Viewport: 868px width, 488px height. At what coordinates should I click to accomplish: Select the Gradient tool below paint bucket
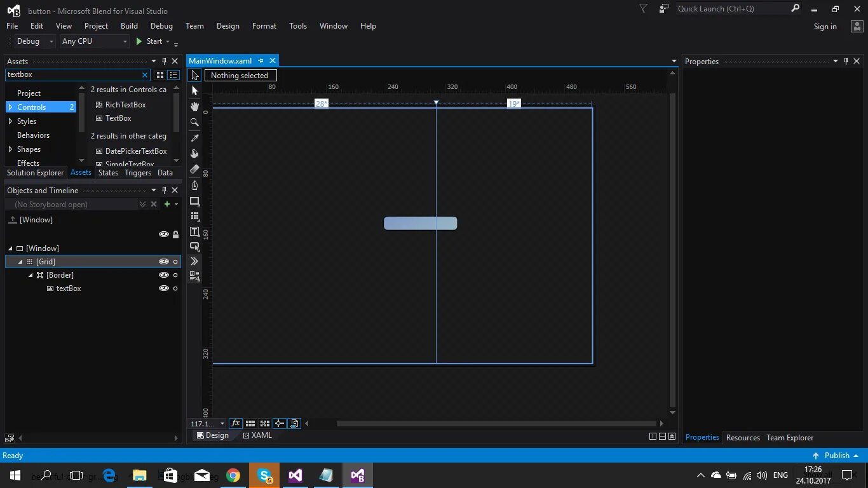(x=194, y=169)
